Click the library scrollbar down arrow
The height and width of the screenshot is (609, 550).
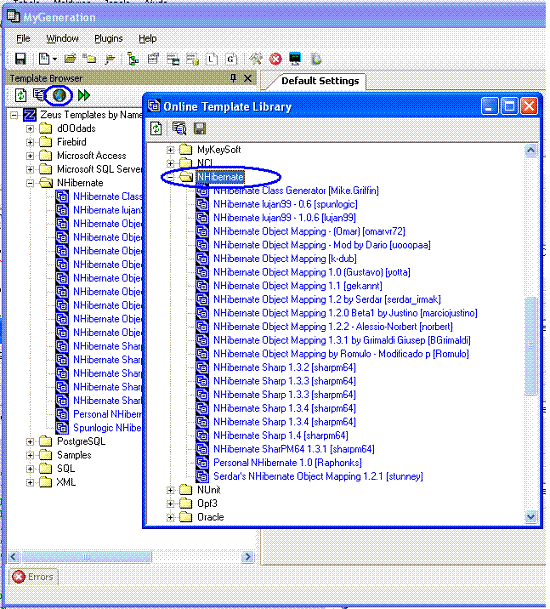[x=531, y=517]
